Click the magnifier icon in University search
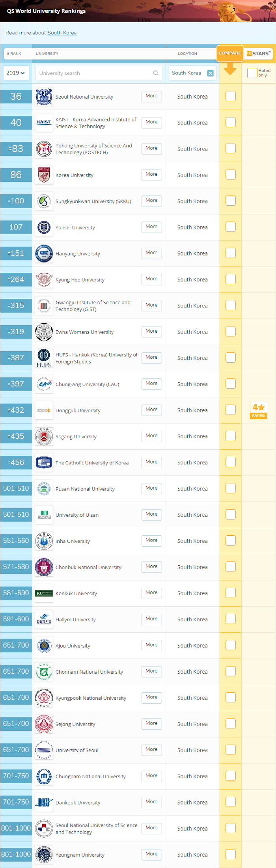Screen dimensions: 276x868 [x=156, y=73]
